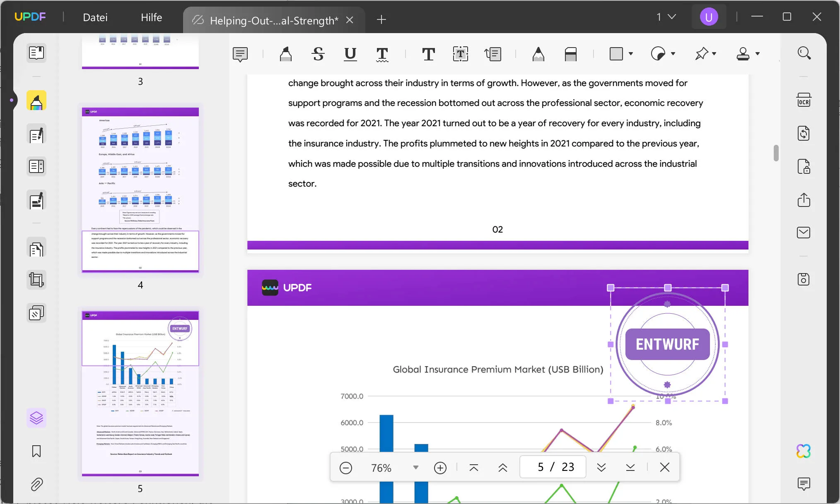
Task: Select the Text box tool
Action: [x=461, y=54]
